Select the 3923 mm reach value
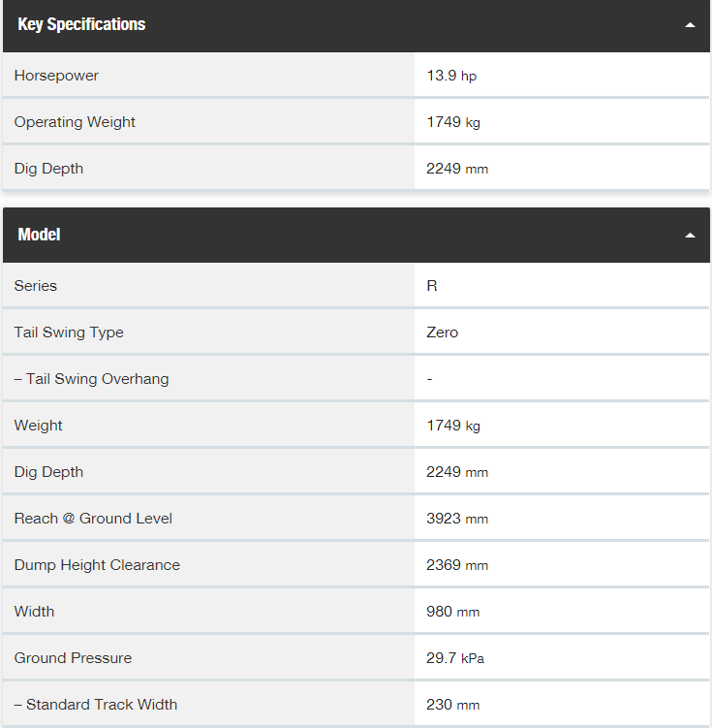 tap(457, 519)
